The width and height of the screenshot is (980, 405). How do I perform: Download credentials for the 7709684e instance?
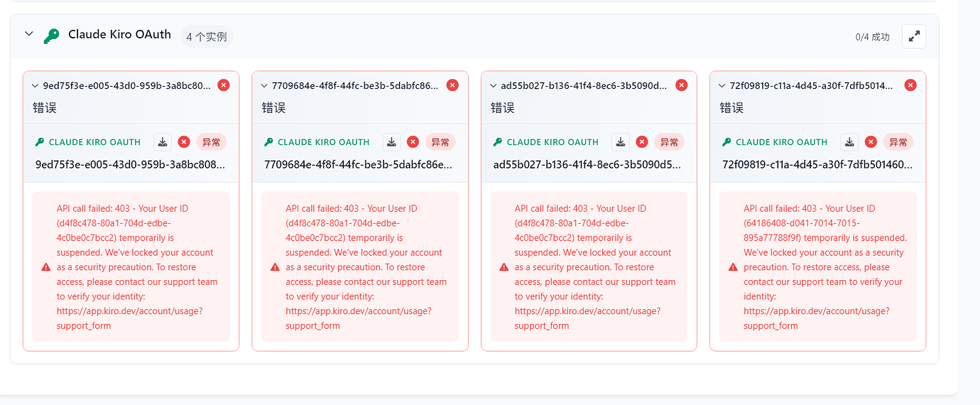click(392, 142)
